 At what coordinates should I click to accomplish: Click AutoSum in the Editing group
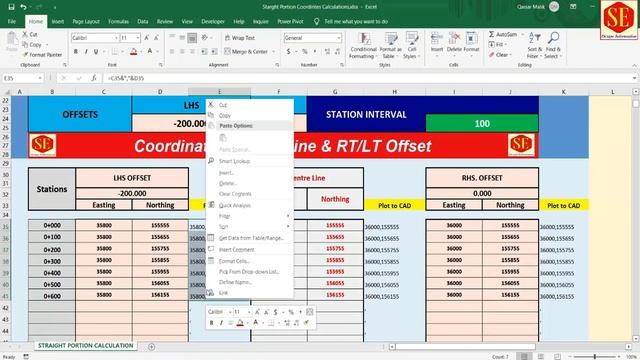[503, 34]
